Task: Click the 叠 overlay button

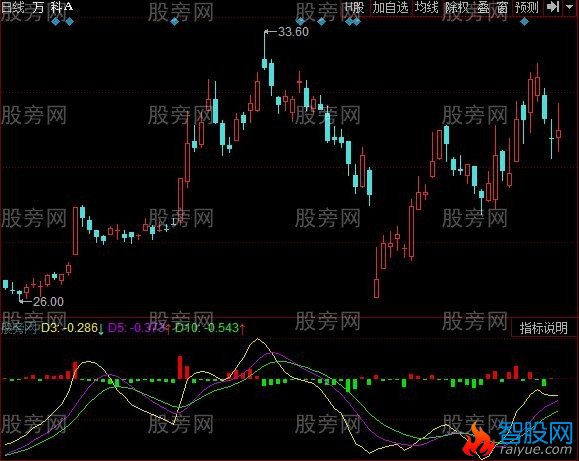Action: tap(483, 7)
